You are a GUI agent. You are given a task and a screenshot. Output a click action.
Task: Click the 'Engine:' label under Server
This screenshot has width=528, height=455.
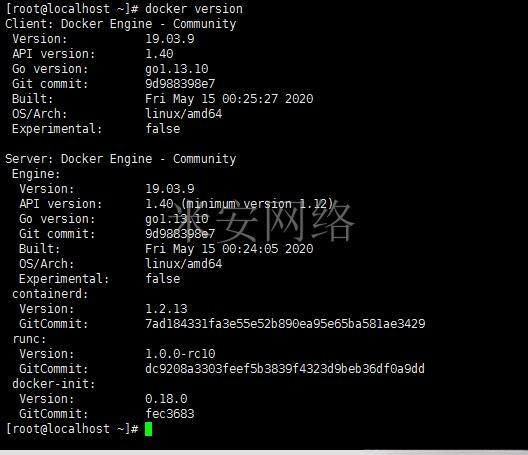pyautogui.click(x=36, y=174)
